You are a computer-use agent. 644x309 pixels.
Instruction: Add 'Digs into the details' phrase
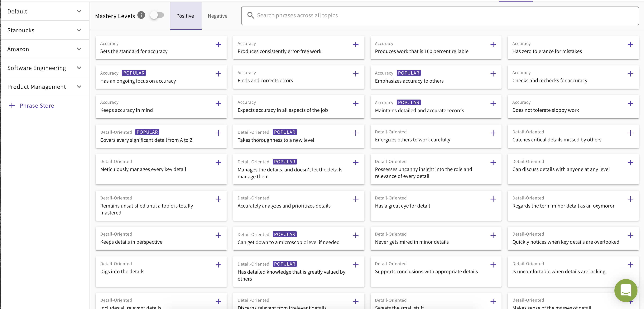(x=218, y=265)
